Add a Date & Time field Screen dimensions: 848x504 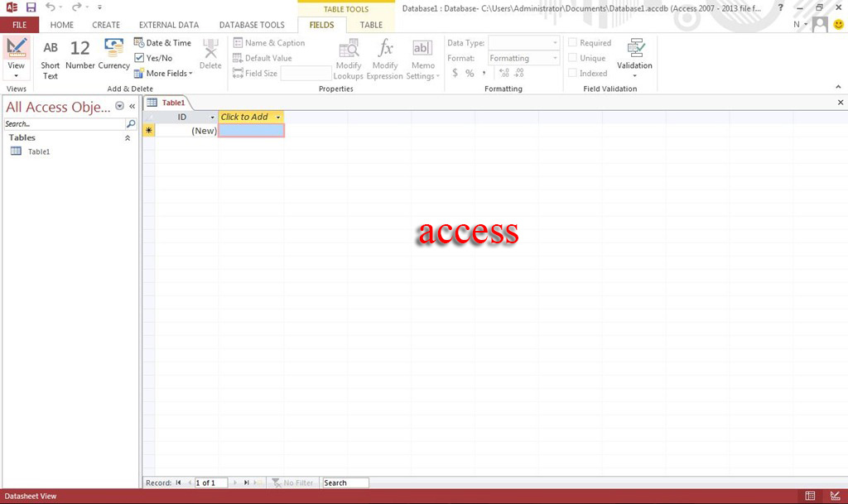[x=162, y=43]
